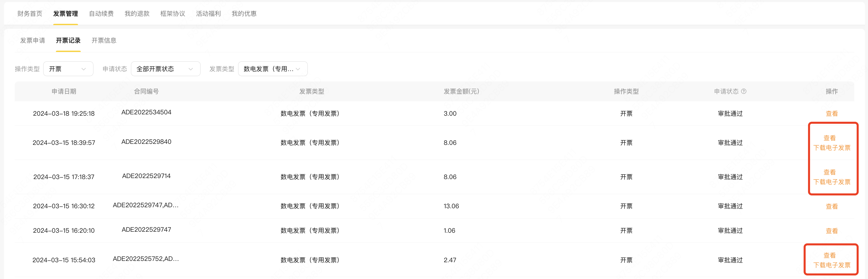Click the 发票金额(元) column header
This screenshot has width=868, height=279.
(461, 92)
